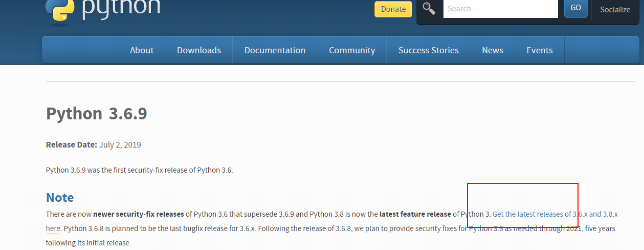Submit search with the GO button
644x250 pixels.
tap(576, 8)
